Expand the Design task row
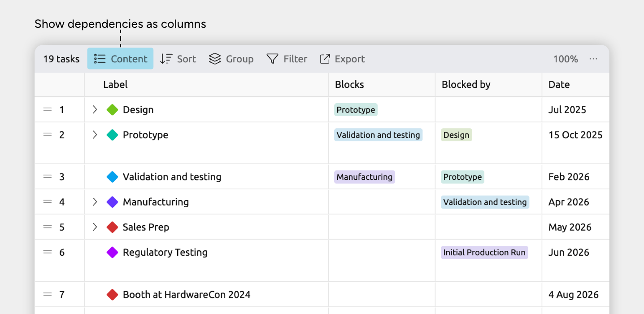The height and width of the screenshot is (314, 644). pos(95,109)
